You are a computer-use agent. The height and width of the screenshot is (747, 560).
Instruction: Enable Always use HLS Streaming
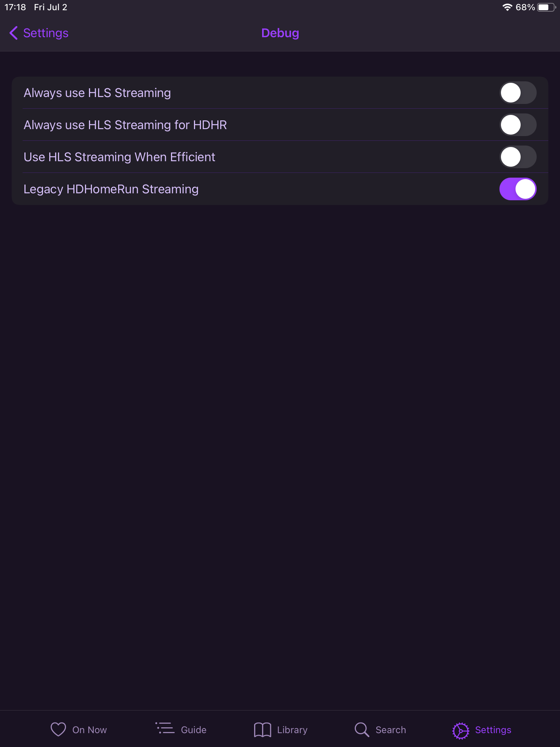coord(518,93)
